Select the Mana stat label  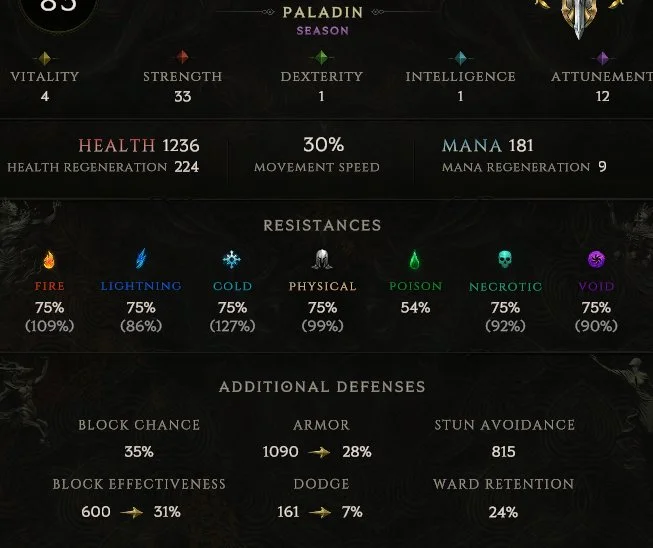click(472, 146)
